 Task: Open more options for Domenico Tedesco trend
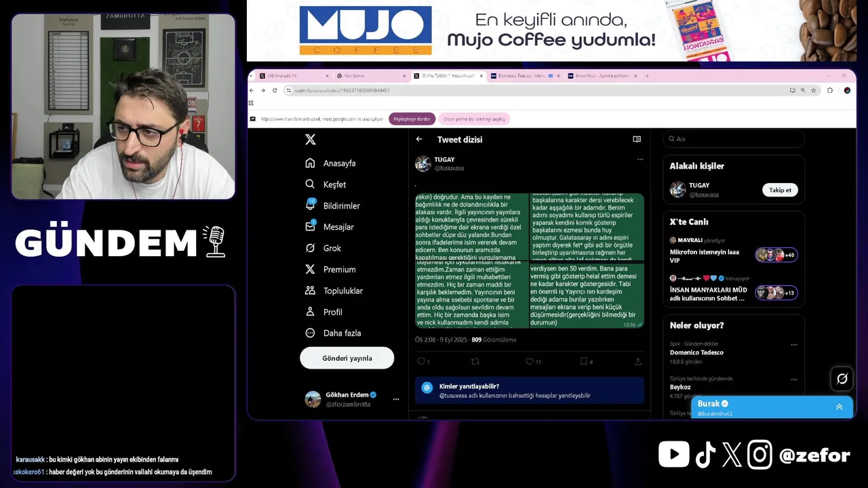[x=793, y=344]
